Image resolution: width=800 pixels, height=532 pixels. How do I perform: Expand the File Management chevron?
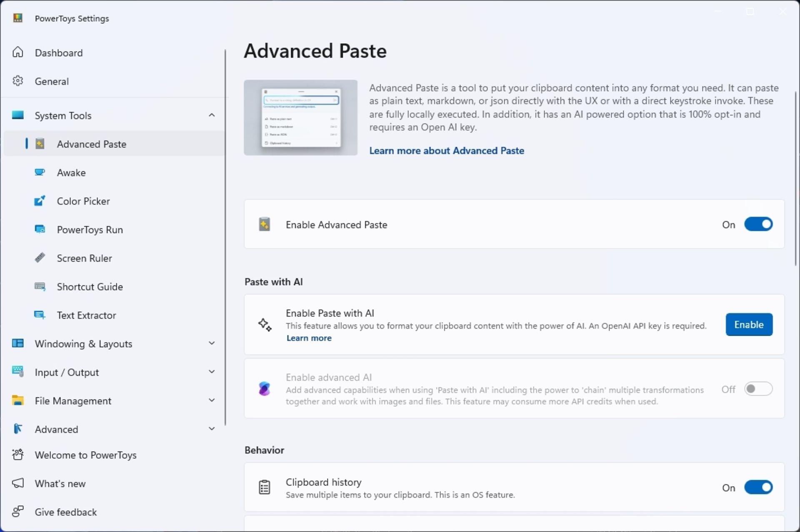[212, 400]
